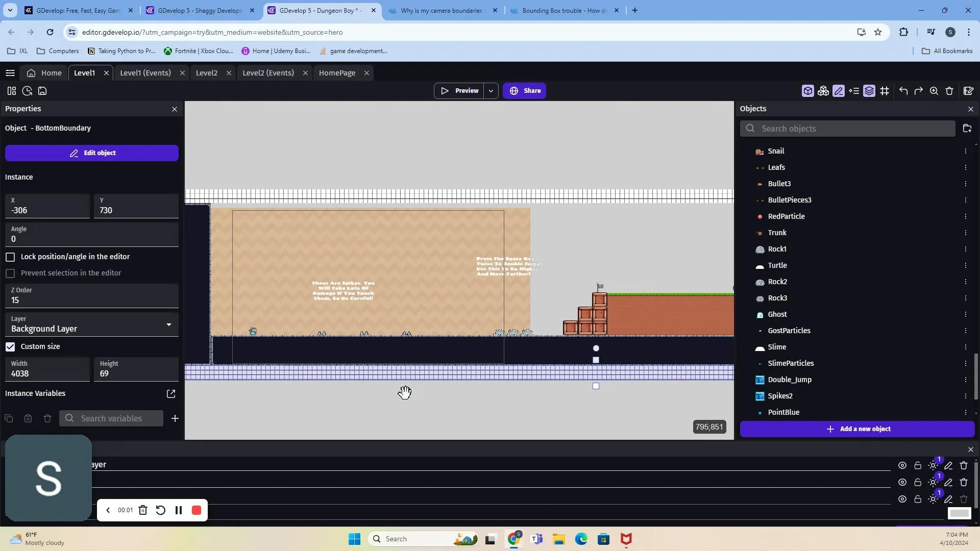The height and width of the screenshot is (551, 980).
Task: Open the Layer dropdown showing Background Layer
Action: click(92, 324)
